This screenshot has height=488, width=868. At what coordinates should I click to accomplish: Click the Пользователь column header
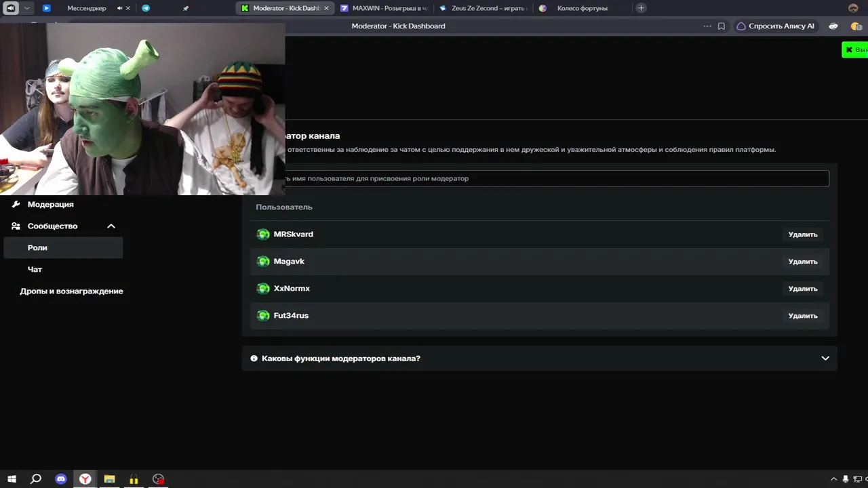(x=284, y=207)
